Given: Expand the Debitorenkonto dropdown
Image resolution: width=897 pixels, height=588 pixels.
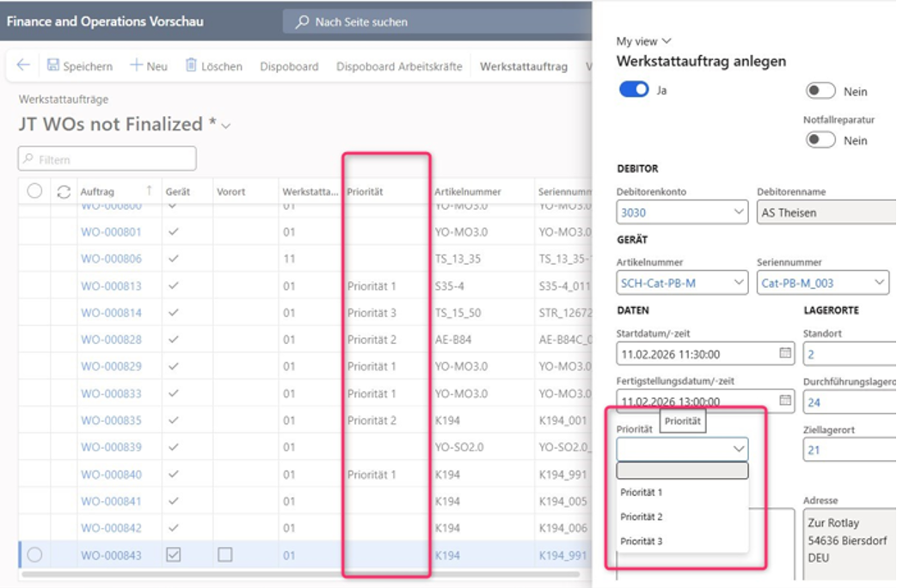Looking at the screenshot, I should click(x=739, y=212).
